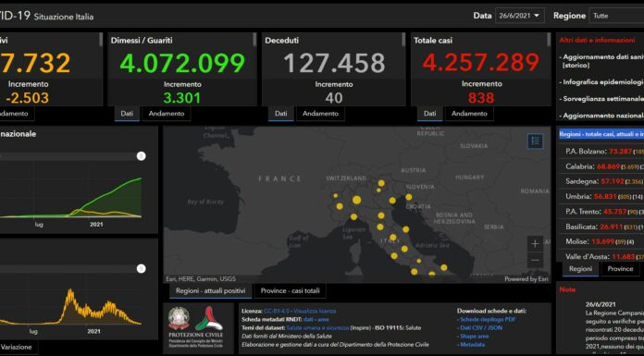Select Molise row in regions list
Viewport: 644px width, 356px height.
coord(602,241)
